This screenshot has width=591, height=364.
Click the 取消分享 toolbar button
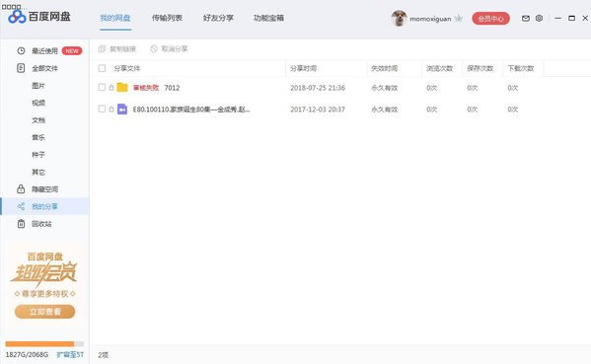(x=169, y=49)
